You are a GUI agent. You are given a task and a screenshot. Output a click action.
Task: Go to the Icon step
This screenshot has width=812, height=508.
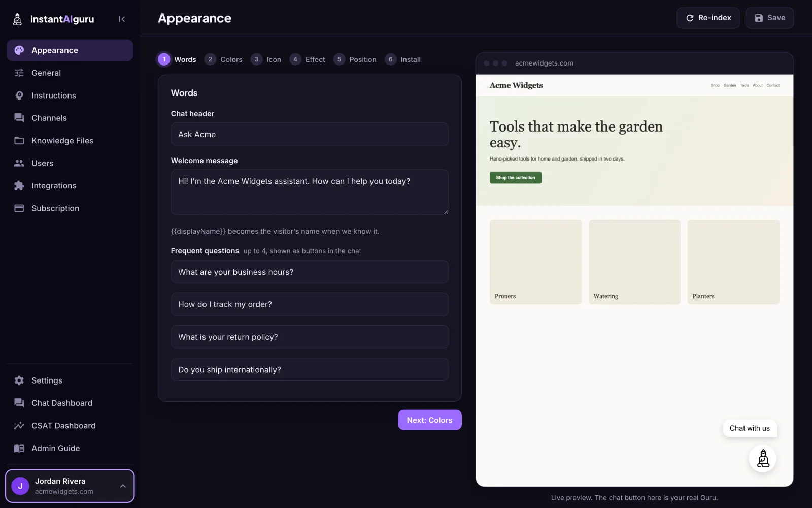(266, 59)
